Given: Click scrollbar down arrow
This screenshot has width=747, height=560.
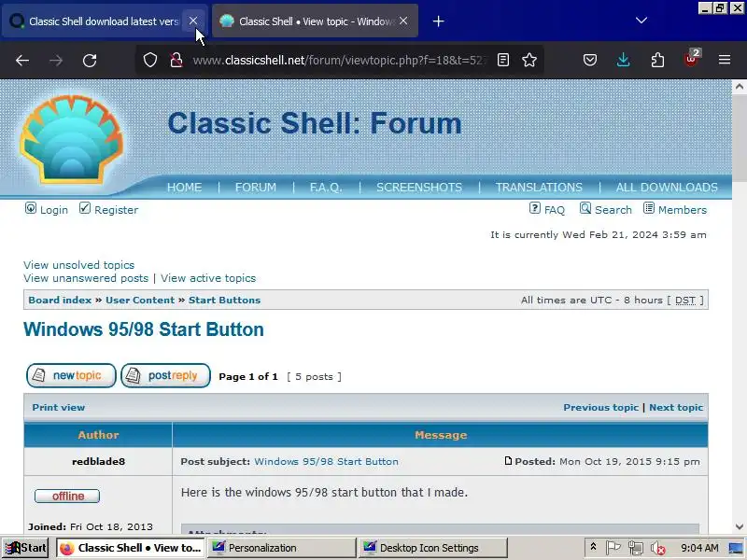Looking at the screenshot, I should tap(740, 526).
